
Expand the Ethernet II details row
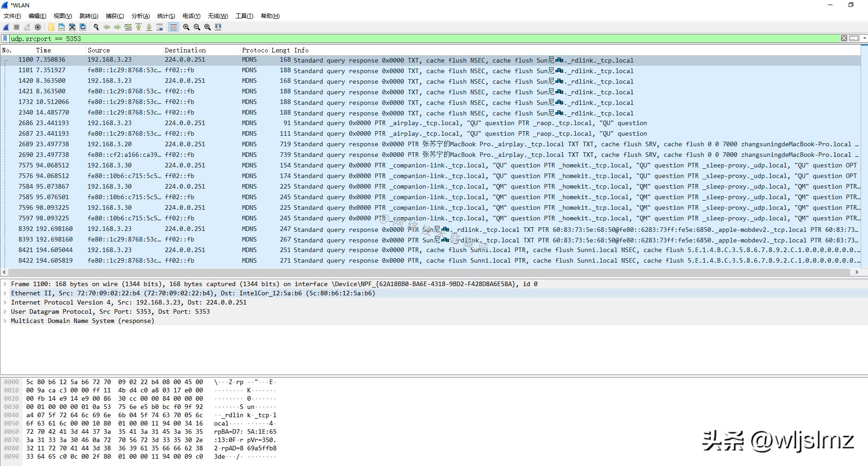click(x=5, y=293)
